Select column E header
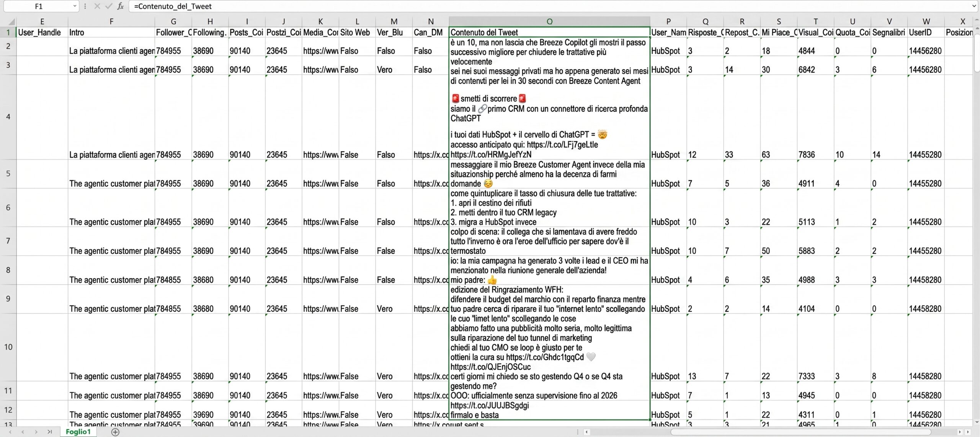The height and width of the screenshot is (437, 980). click(42, 22)
